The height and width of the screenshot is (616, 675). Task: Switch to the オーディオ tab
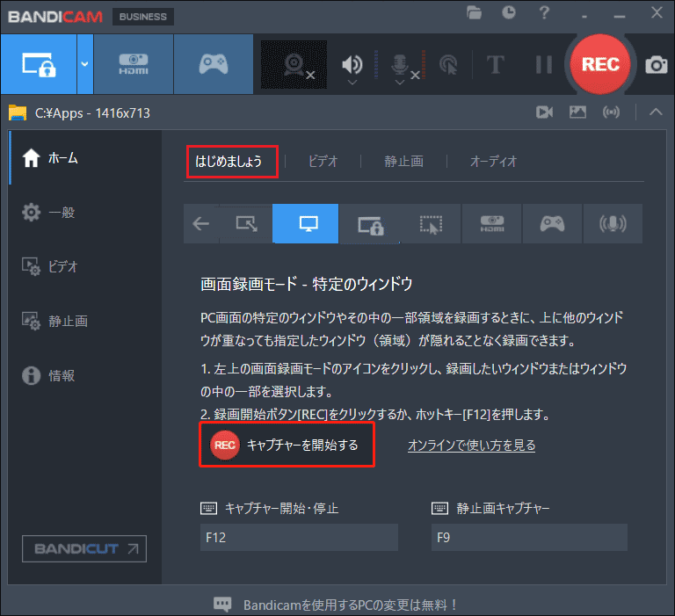pos(493,162)
